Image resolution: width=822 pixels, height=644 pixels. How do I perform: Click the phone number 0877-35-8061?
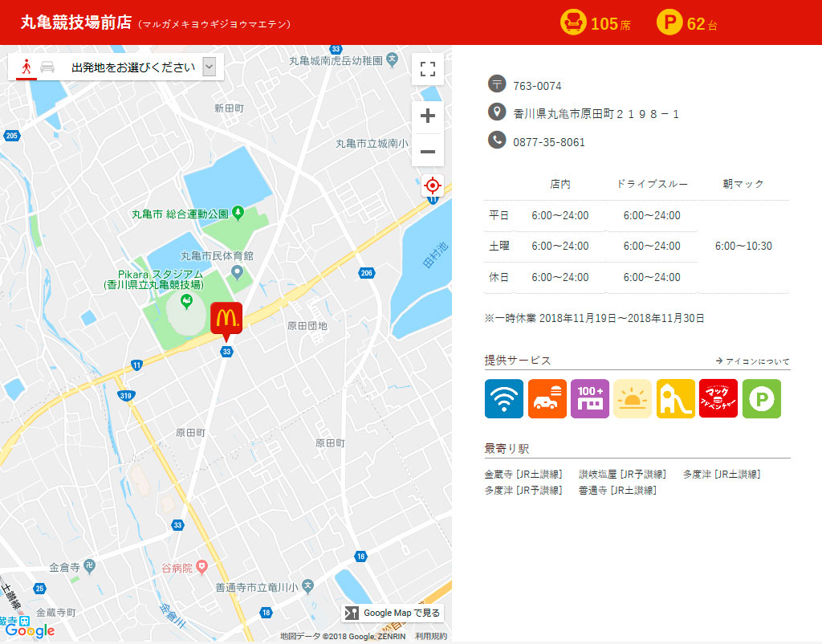point(549,142)
